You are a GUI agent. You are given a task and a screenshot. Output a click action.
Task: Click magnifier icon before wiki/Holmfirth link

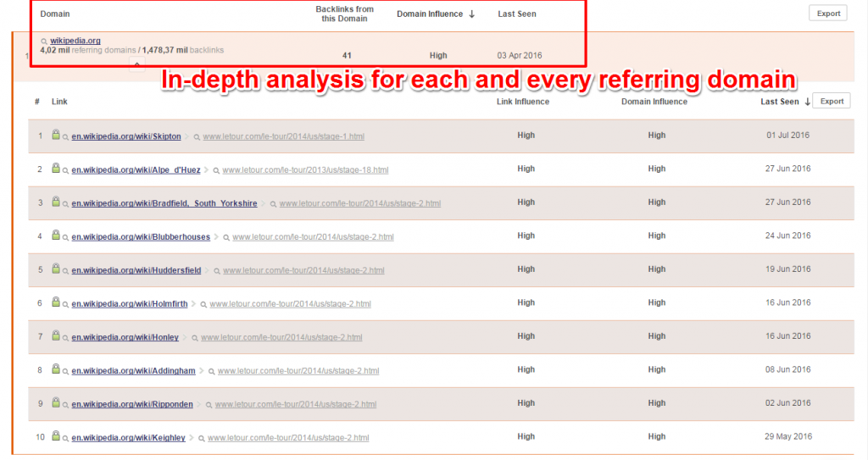[x=65, y=304]
